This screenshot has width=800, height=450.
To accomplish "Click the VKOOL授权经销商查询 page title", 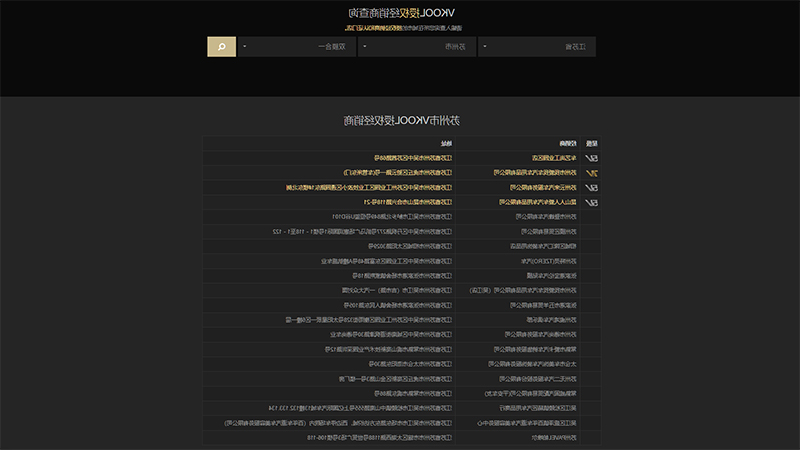I will click(x=401, y=13).
